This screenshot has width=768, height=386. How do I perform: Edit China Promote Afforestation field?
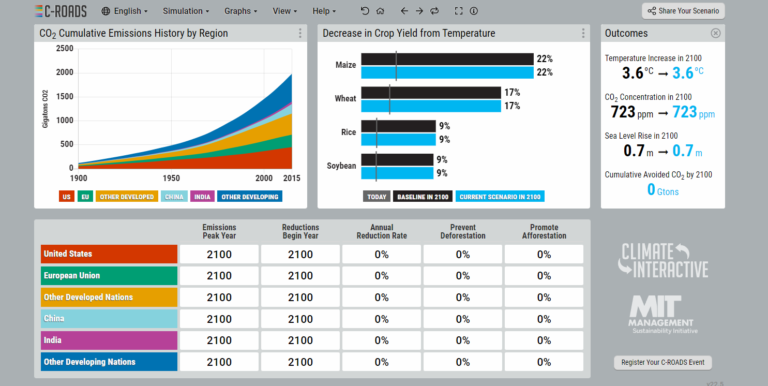[x=544, y=319]
